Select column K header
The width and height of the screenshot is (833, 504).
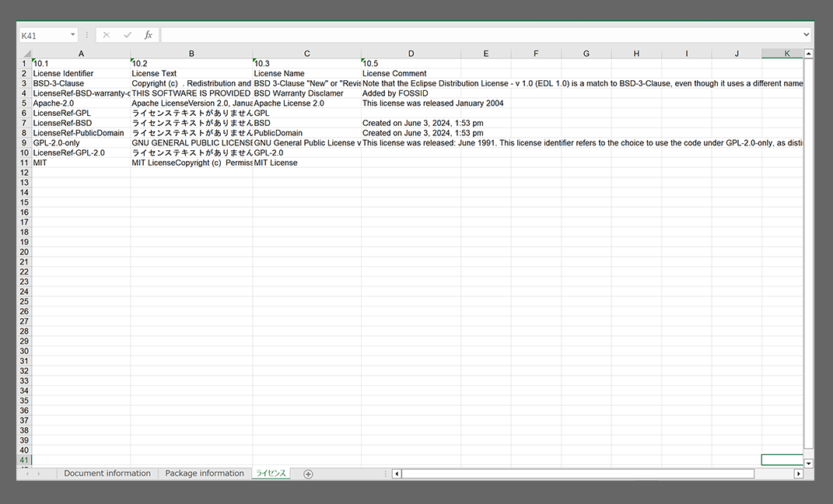point(782,54)
